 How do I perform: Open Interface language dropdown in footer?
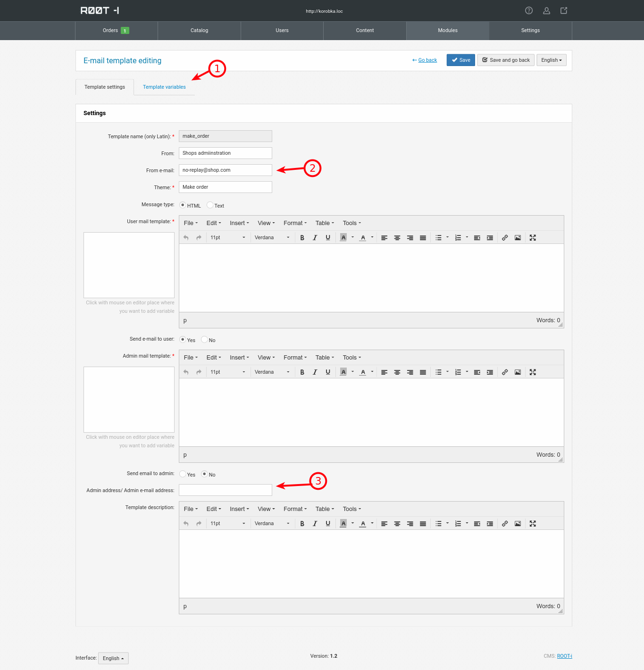point(113,658)
